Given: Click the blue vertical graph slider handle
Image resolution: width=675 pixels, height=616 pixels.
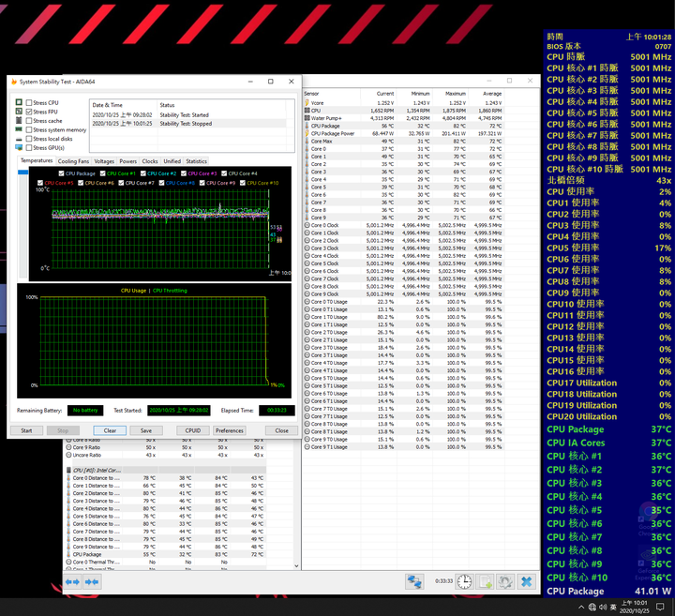Looking at the screenshot, I should 22,173.
